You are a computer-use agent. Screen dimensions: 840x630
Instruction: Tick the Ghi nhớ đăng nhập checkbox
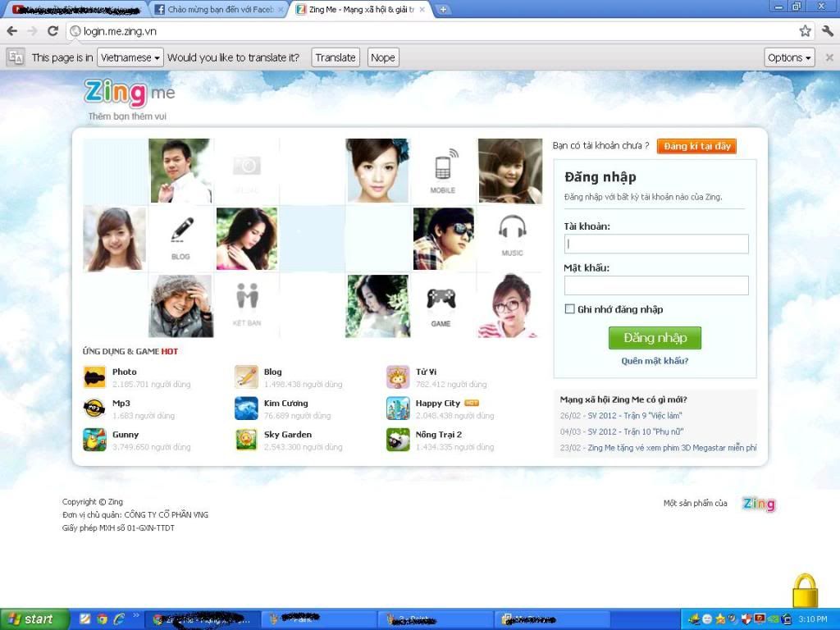[569, 309]
